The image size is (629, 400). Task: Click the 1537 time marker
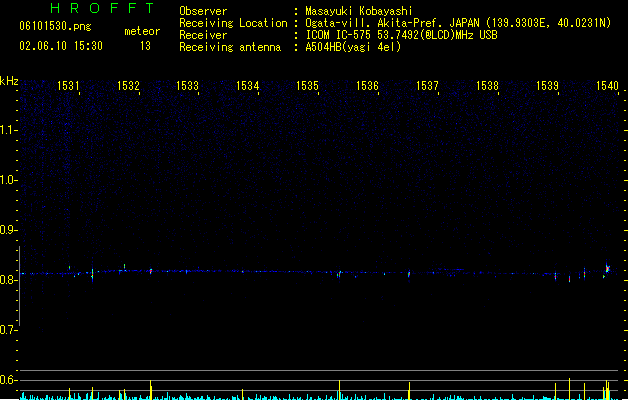pyautogui.click(x=427, y=86)
